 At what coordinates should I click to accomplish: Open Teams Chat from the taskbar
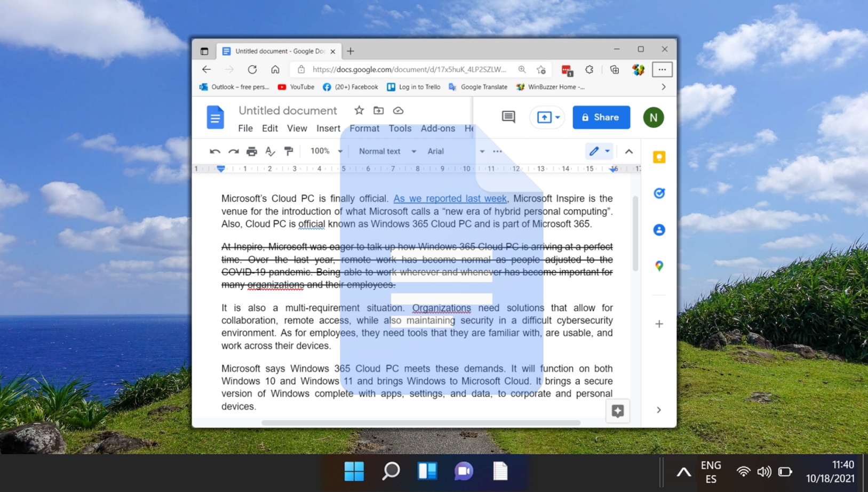(x=464, y=471)
